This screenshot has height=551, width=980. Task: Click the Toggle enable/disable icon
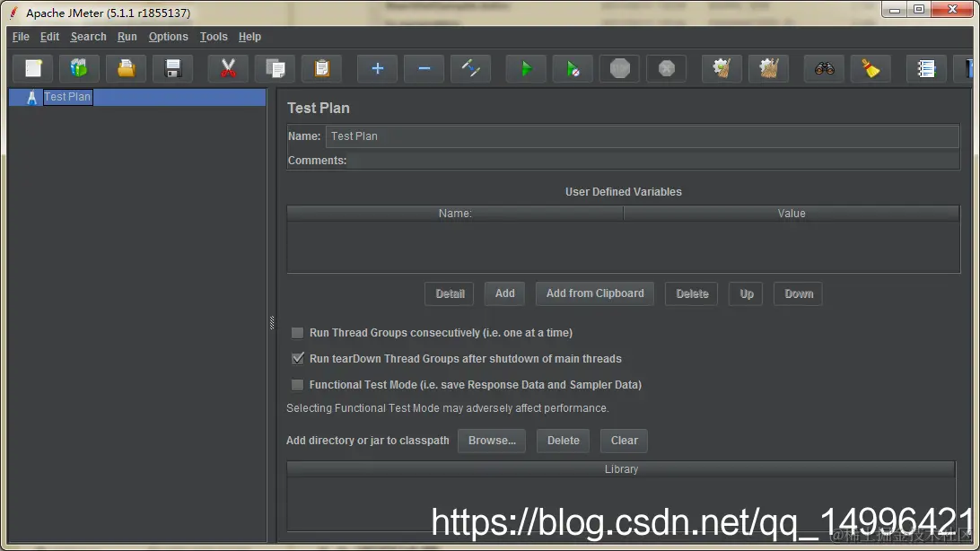pos(470,68)
